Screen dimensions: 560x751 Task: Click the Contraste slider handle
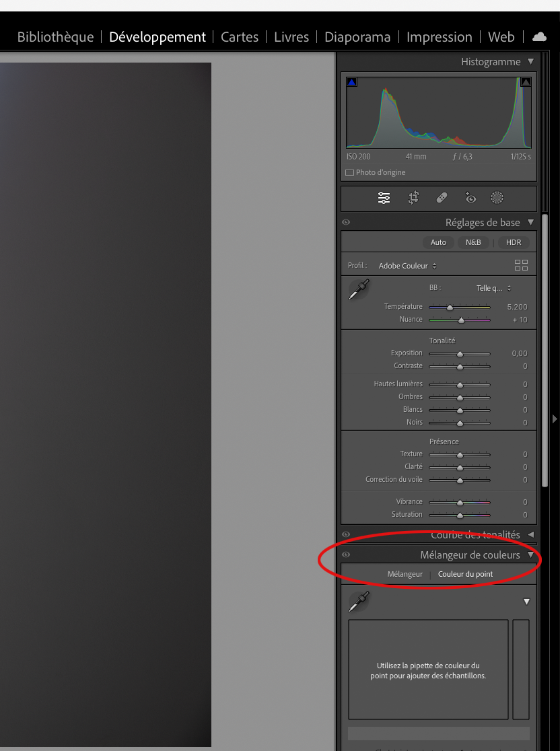(x=460, y=367)
